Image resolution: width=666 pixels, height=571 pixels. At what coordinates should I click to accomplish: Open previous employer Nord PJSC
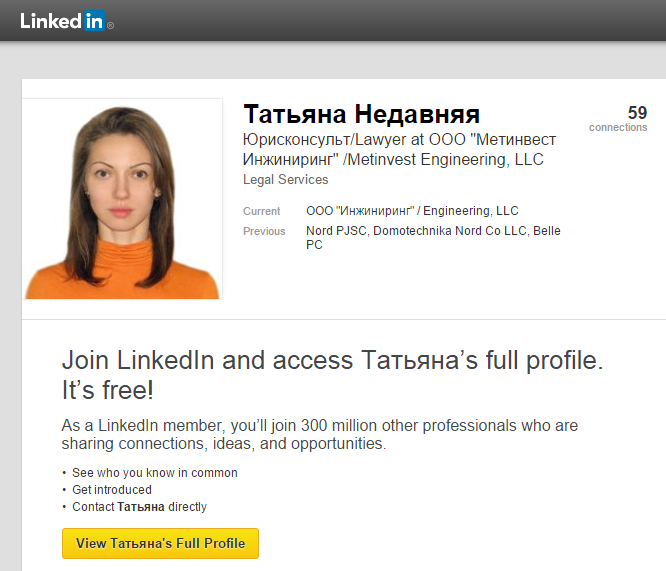click(338, 231)
